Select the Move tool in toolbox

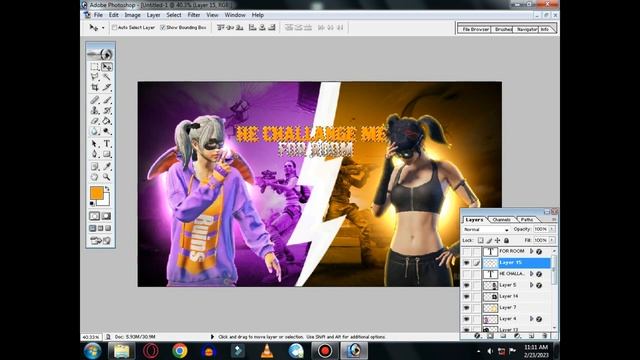pyautogui.click(x=107, y=67)
